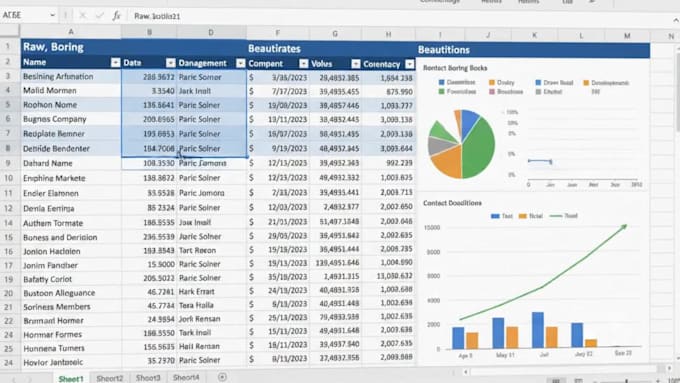680x383 pixels.
Task: Select the Bustoon Alloguance cell
Action: point(71,293)
